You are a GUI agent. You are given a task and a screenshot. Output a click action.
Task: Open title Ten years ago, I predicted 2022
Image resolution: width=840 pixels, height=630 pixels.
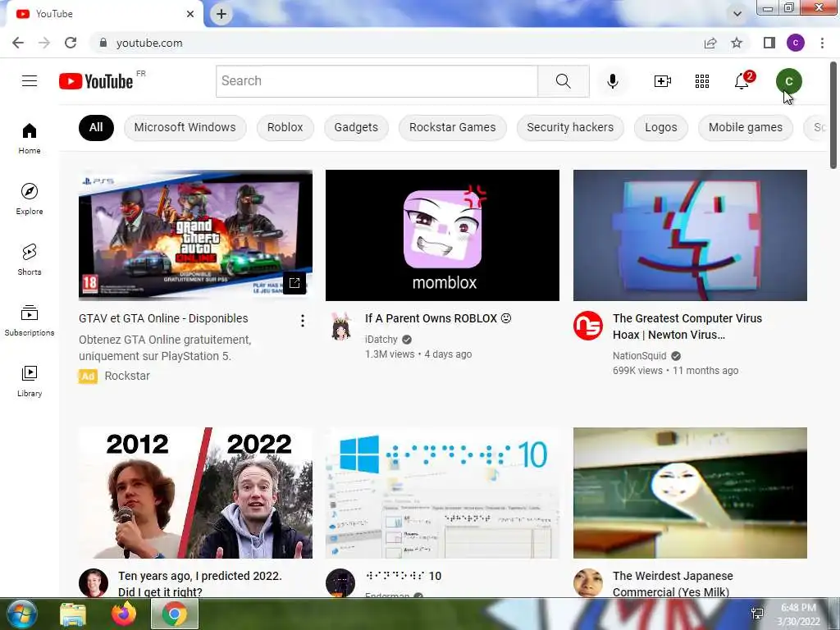coord(200,584)
